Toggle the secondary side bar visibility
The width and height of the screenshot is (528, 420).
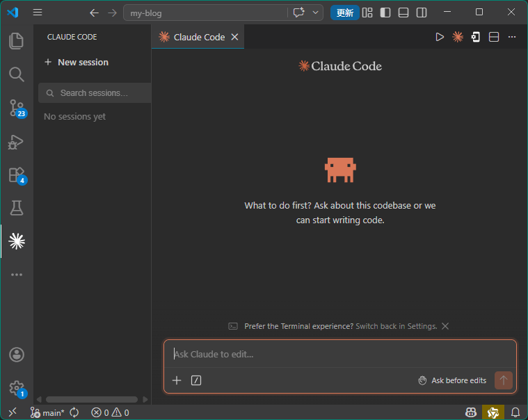(422, 13)
